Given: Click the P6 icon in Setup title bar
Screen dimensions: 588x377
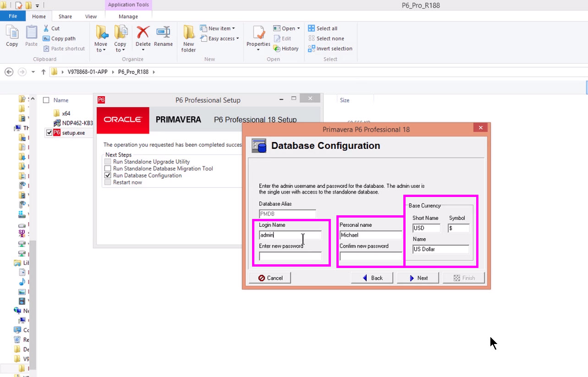Looking at the screenshot, I should (x=101, y=100).
